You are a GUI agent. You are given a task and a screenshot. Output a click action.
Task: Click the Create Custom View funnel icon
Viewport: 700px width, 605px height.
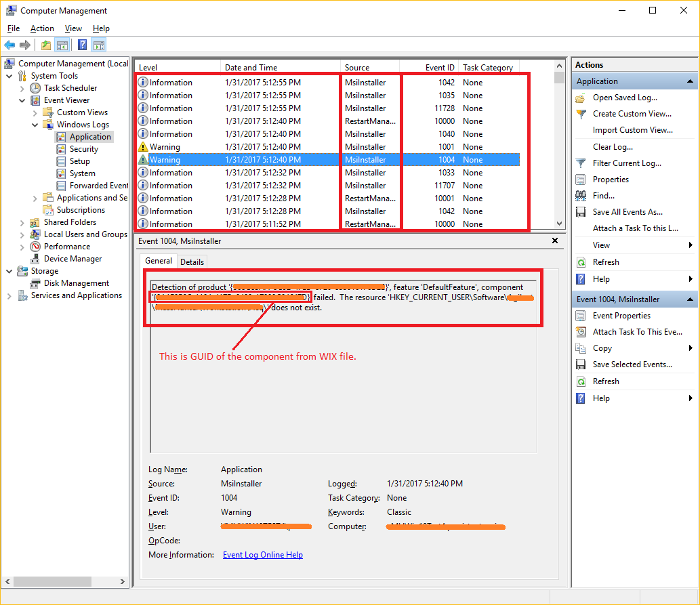point(580,114)
